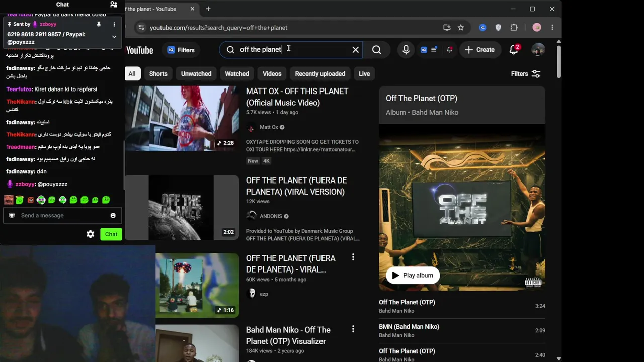Start voice search with microphone
The height and width of the screenshot is (362, 644).
(x=406, y=50)
